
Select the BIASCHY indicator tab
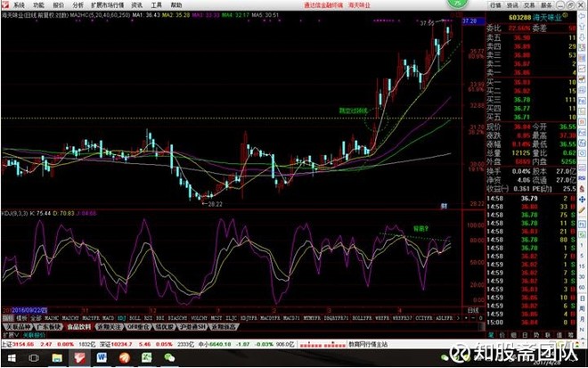click(x=177, y=318)
